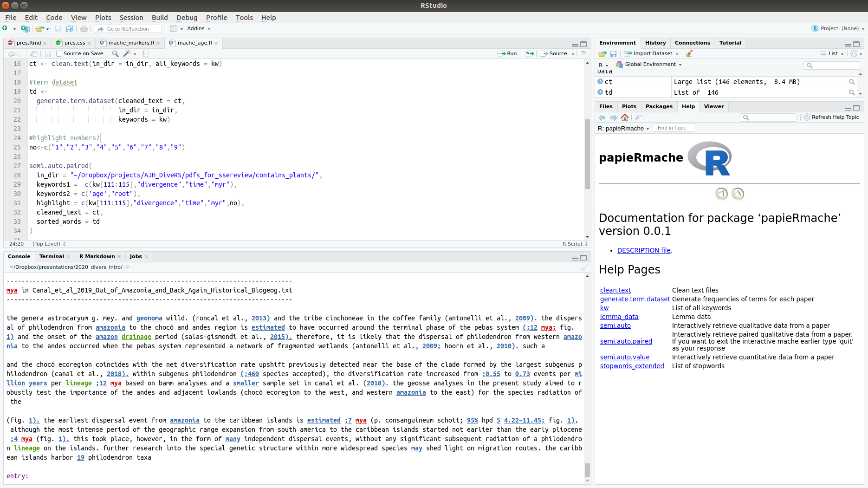
Task: Show Help topic in new window
Action: [639, 117]
